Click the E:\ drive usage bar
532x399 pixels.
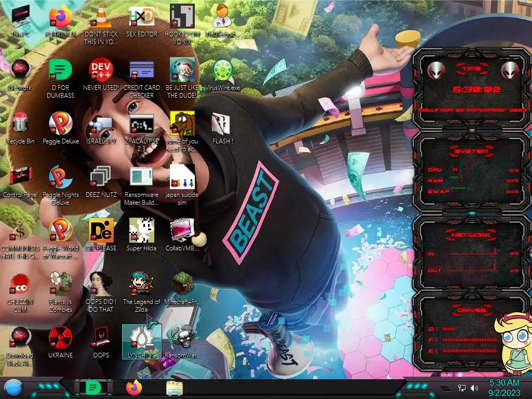click(470, 351)
